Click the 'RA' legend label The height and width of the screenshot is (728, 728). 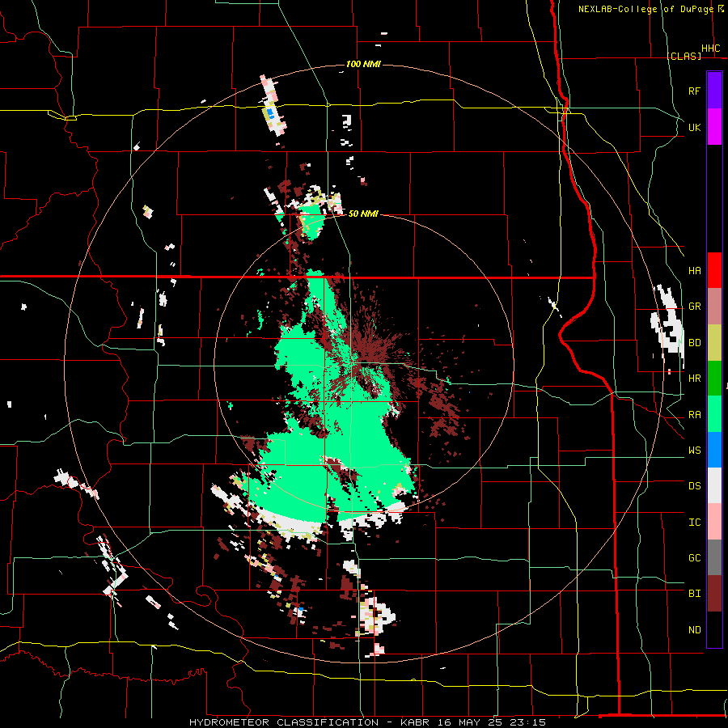(x=694, y=415)
